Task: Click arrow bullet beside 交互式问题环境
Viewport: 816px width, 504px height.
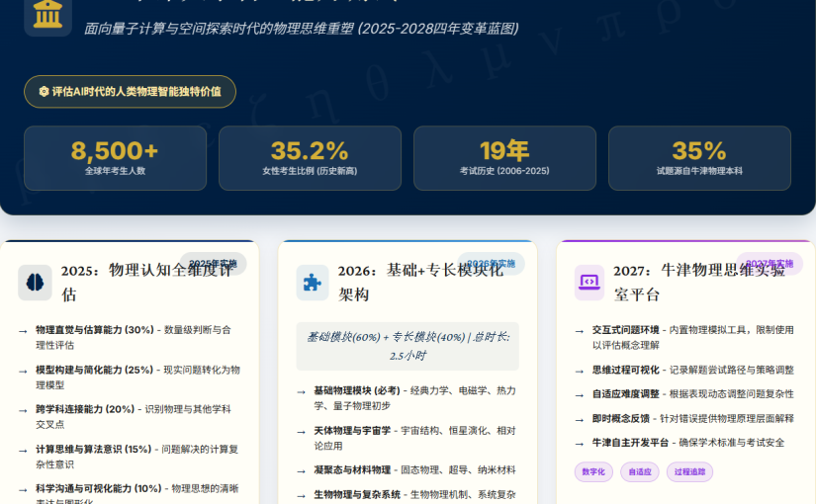Action: pyautogui.click(x=580, y=331)
